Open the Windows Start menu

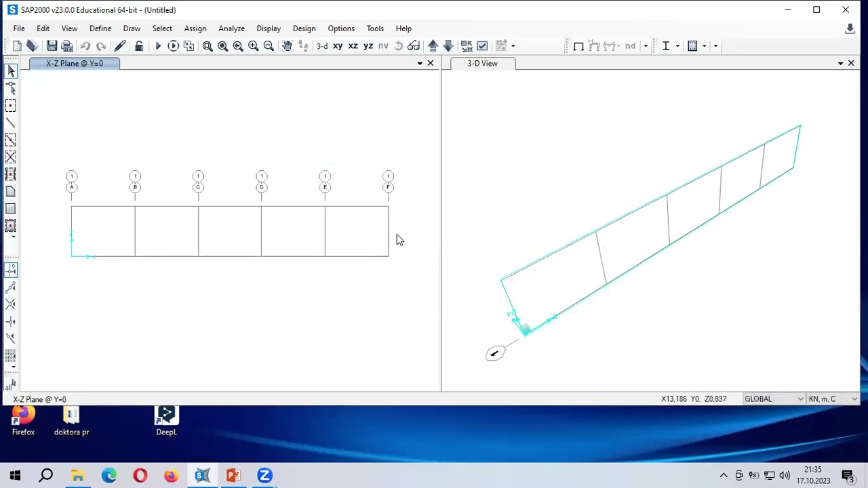15,476
